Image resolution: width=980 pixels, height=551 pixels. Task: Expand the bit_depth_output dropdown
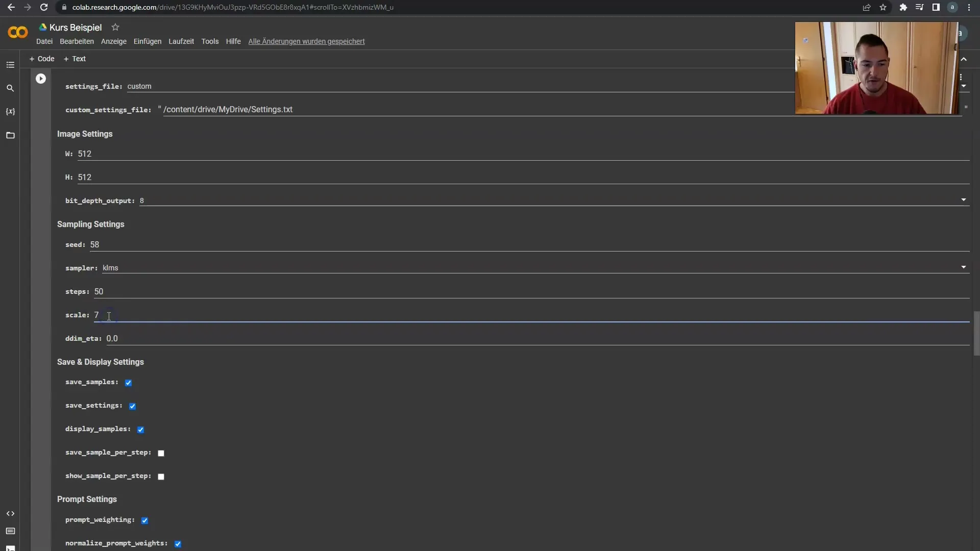point(964,200)
